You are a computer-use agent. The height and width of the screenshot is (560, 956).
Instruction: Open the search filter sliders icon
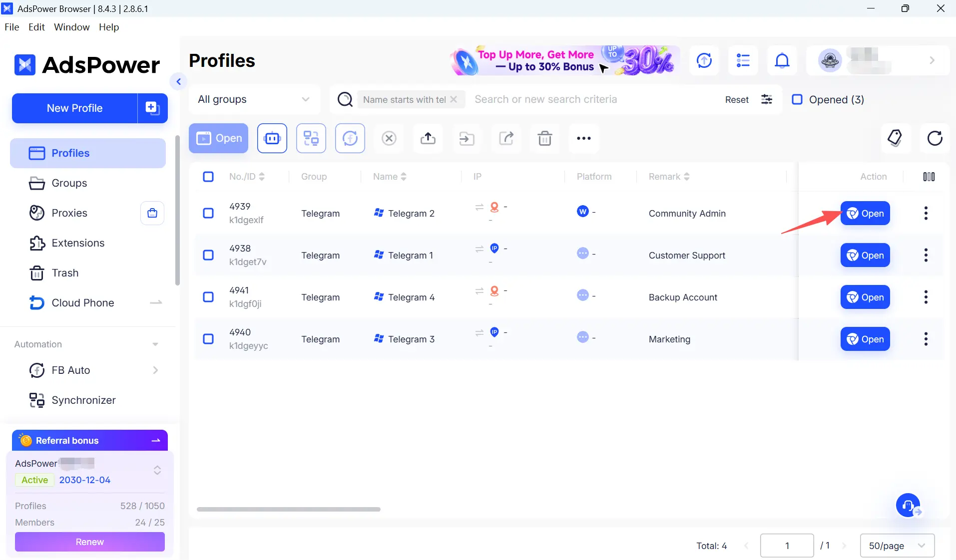767,99
